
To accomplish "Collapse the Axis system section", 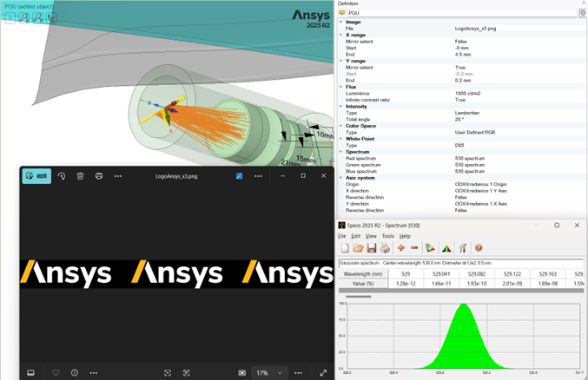I will tap(340, 178).
